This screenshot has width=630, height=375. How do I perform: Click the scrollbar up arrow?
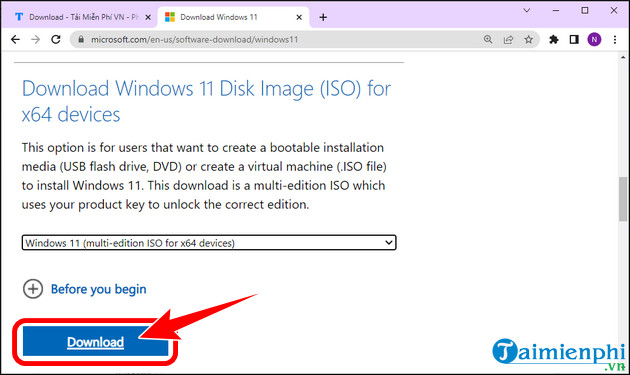pyautogui.click(x=623, y=58)
